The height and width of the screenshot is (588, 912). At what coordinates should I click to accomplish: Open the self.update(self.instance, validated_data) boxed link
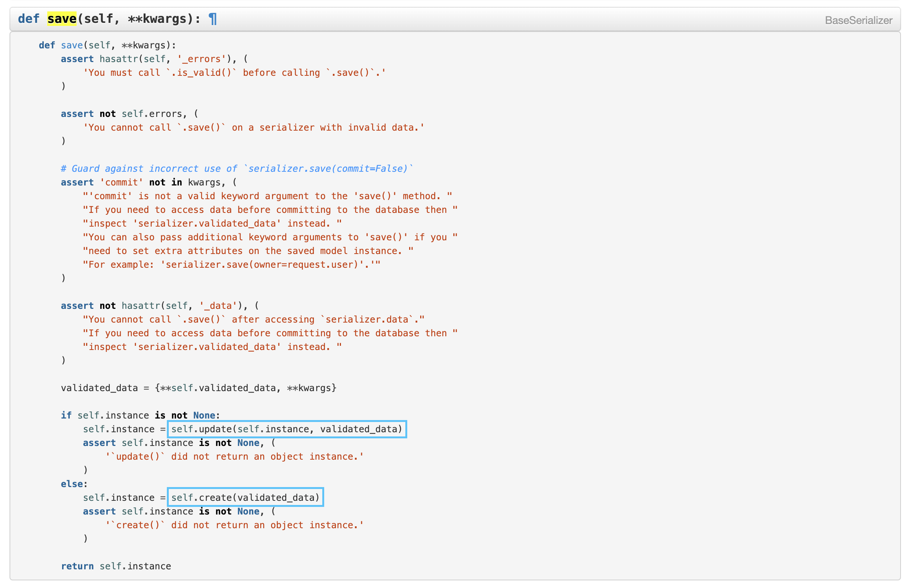pyautogui.click(x=286, y=429)
